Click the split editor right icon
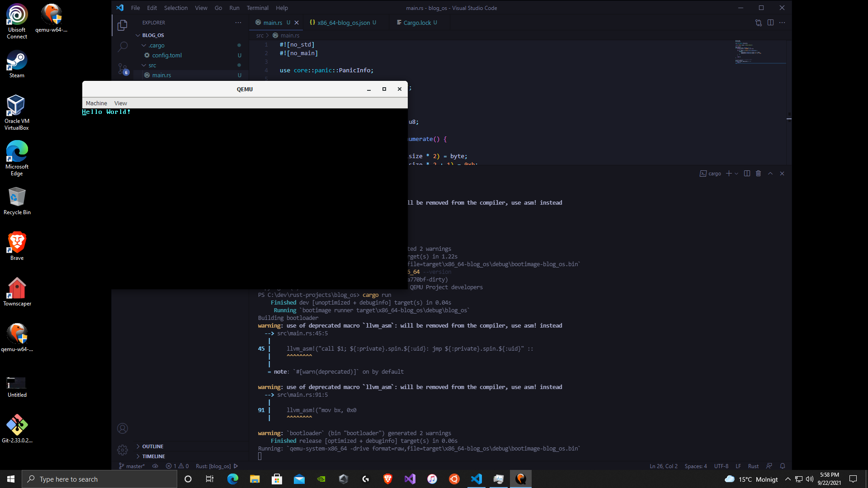The width and height of the screenshot is (868, 488). click(770, 23)
